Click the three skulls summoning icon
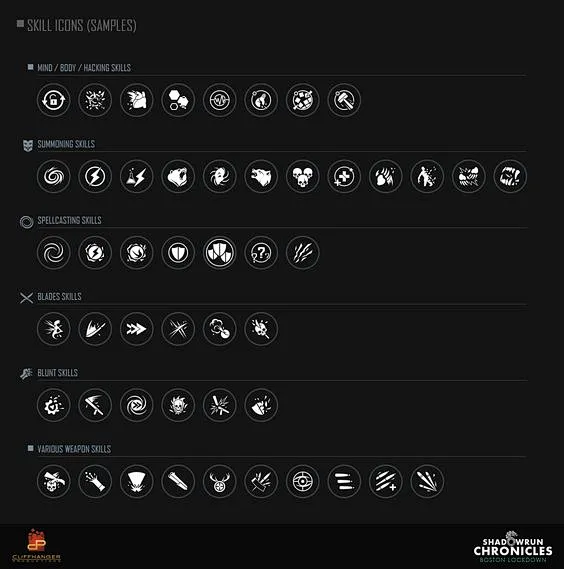Image resolution: width=564 pixels, height=569 pixels. point(302,176)
